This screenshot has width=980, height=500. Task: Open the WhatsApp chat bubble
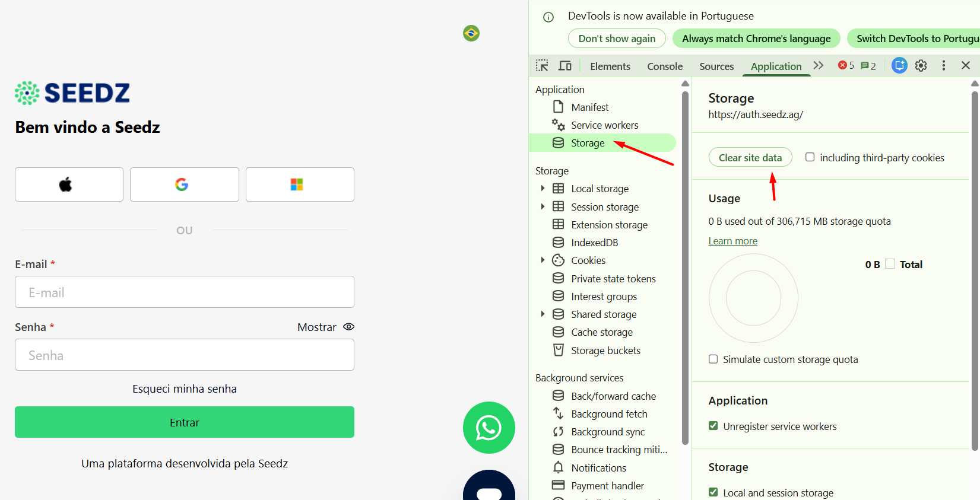(x=489, y=428)
